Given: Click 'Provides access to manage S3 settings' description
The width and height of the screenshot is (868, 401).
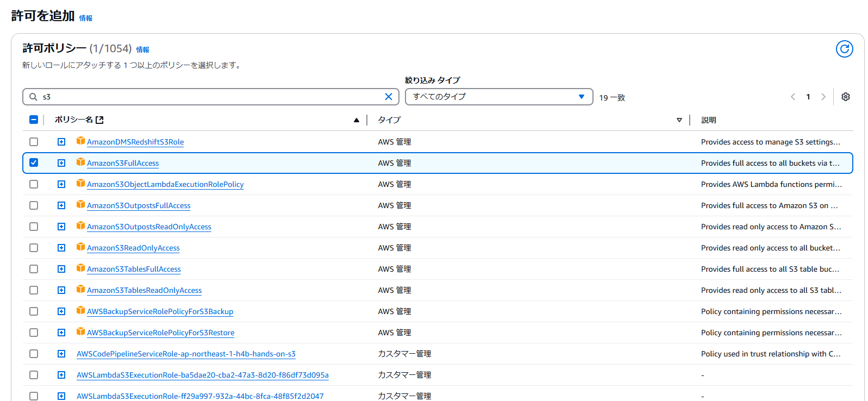Looking at the screenshot, I should pos(771,142).
